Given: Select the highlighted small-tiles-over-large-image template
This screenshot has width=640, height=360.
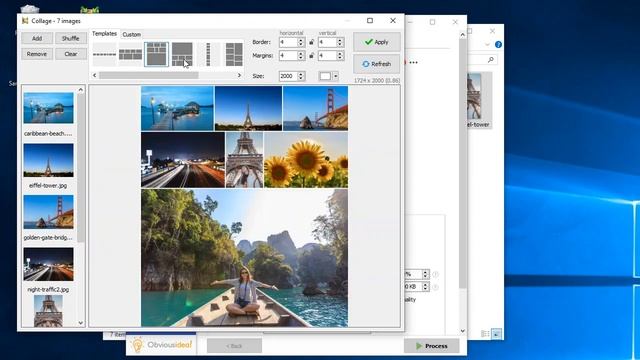Looking at the screenshot, I should pyautogui.click(x=156, y=54).
